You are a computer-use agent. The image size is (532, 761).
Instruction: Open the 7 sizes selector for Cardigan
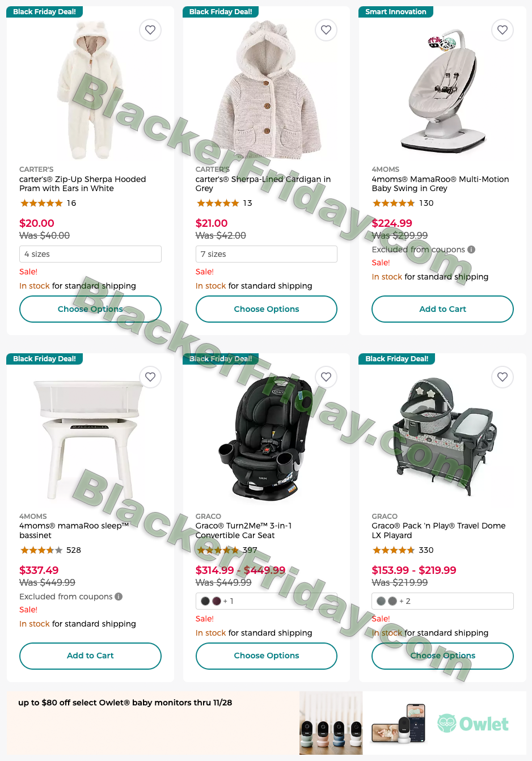click(x=267, y=254)
